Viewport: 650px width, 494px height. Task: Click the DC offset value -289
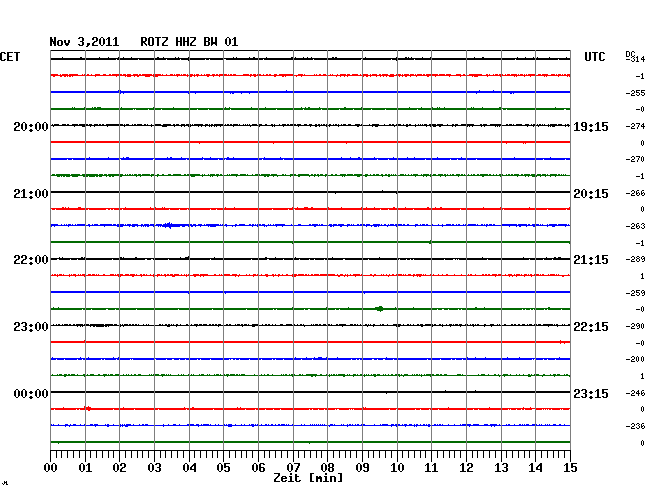tap(635, 259)
